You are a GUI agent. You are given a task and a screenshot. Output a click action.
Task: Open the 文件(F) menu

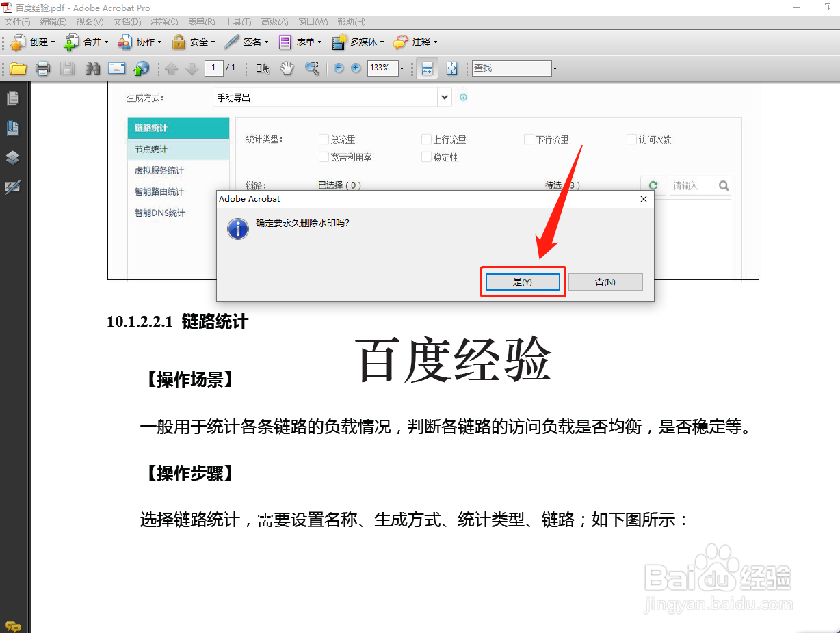point(18,22)
